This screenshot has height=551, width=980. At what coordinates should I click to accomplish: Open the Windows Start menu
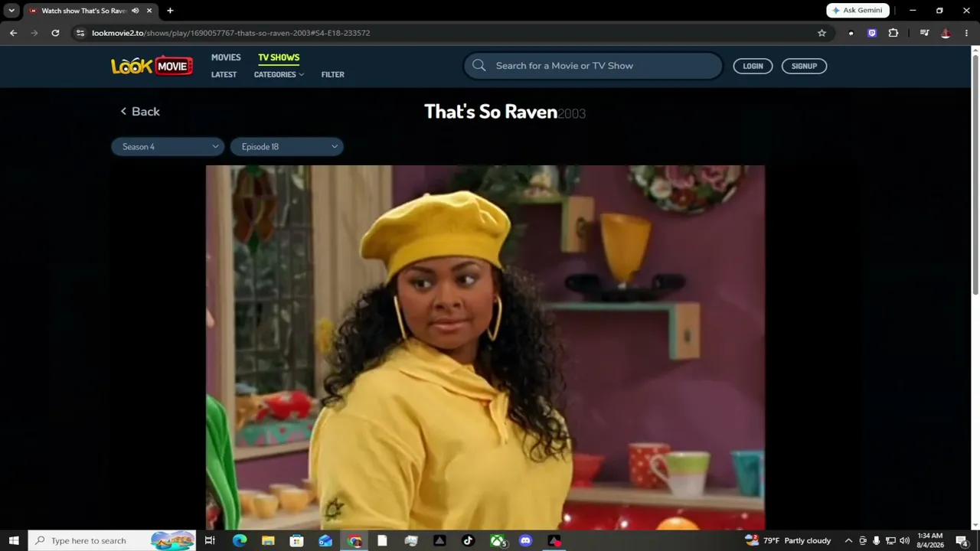pyautogui.click(x=14, y=540)
